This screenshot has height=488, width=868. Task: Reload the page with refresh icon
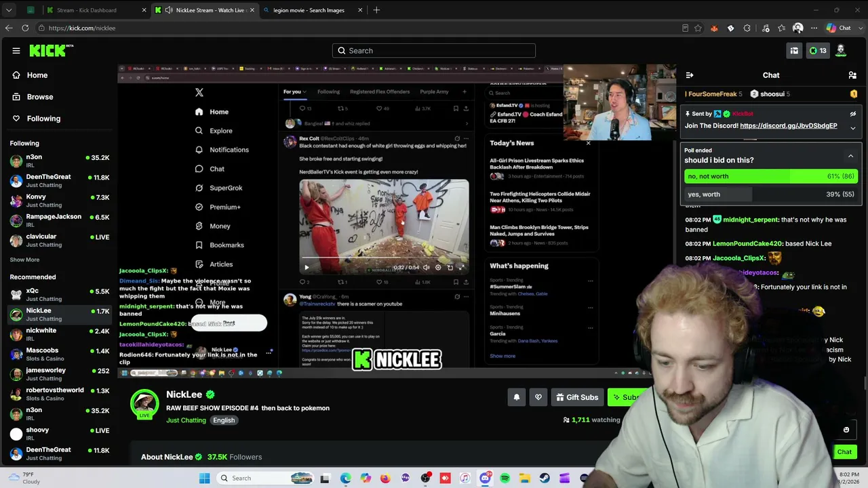25,28
